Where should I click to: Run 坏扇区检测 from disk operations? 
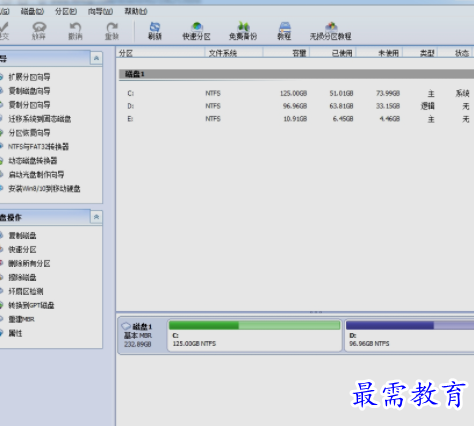click(x=26, y=291)
